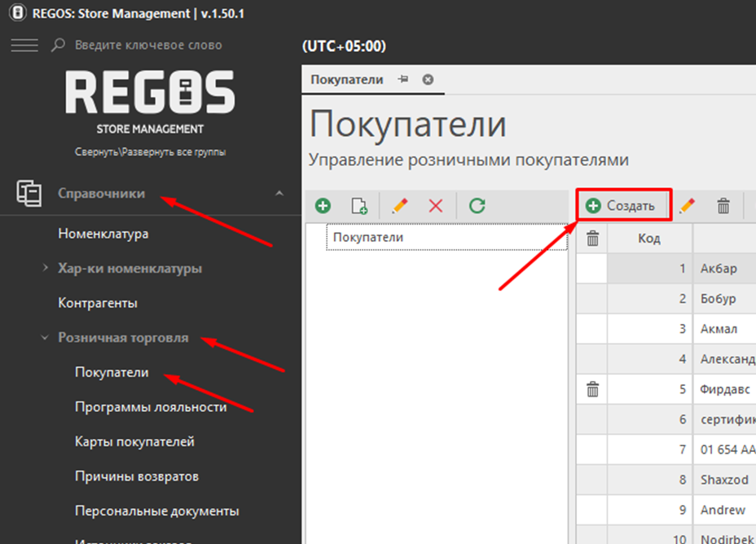Viewport: 756px width, 544px height.
Task: Open Номенклатура from sidebar
Action: tap(103, 234)
